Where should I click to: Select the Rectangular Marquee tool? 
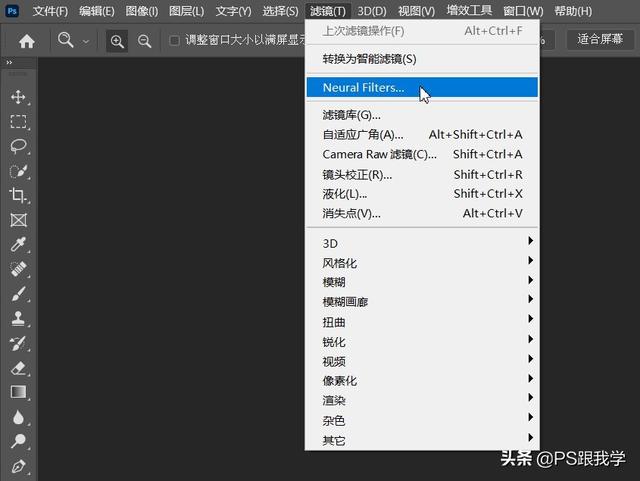[18, 122]
